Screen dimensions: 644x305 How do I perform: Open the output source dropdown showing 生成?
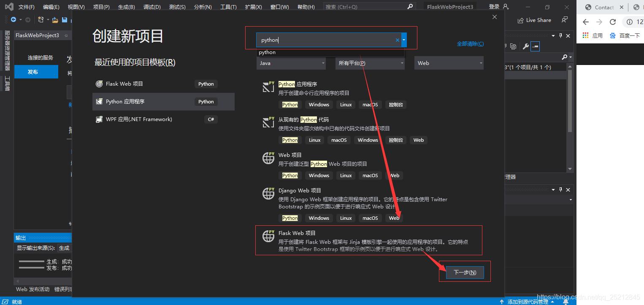(x=65, y=248)
